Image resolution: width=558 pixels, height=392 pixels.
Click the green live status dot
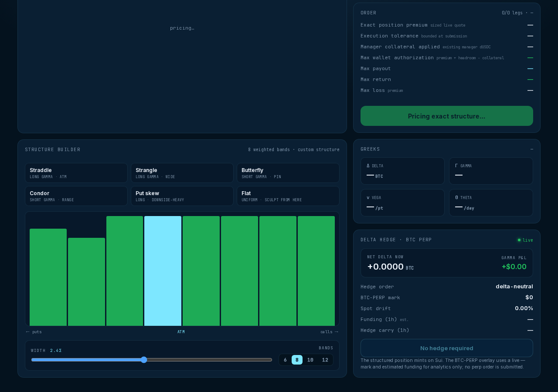point(519,240)
